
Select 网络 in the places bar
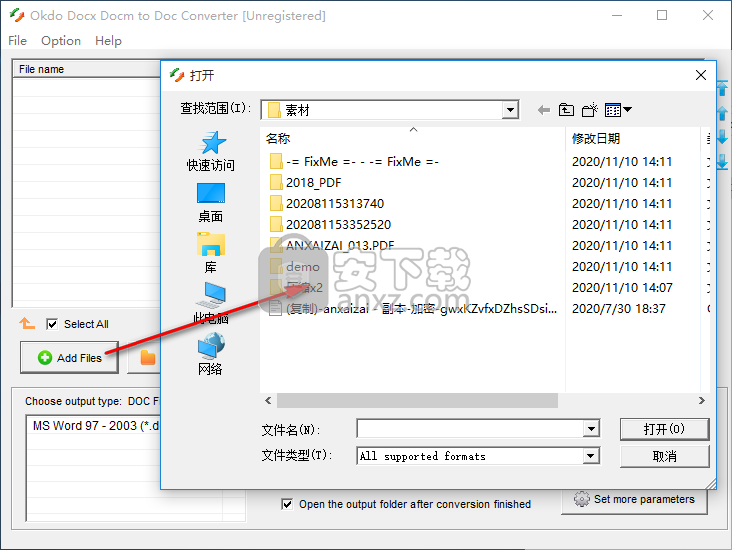211,354
